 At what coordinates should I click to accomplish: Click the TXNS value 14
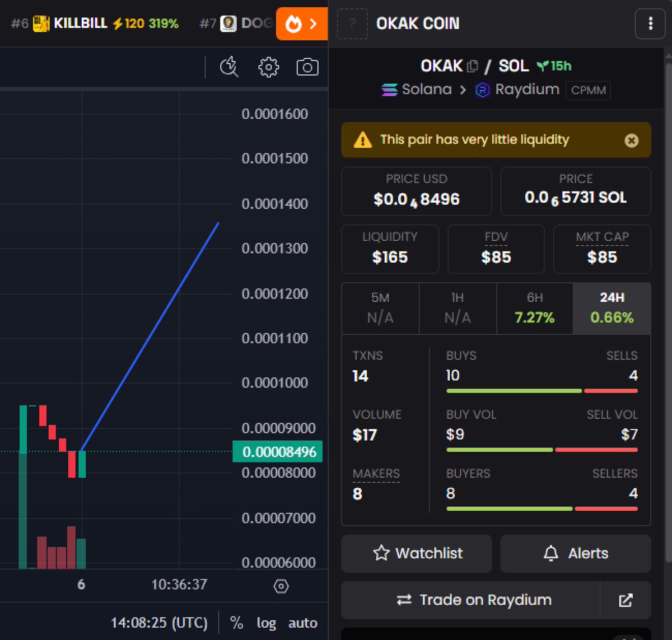click(360, 376)
